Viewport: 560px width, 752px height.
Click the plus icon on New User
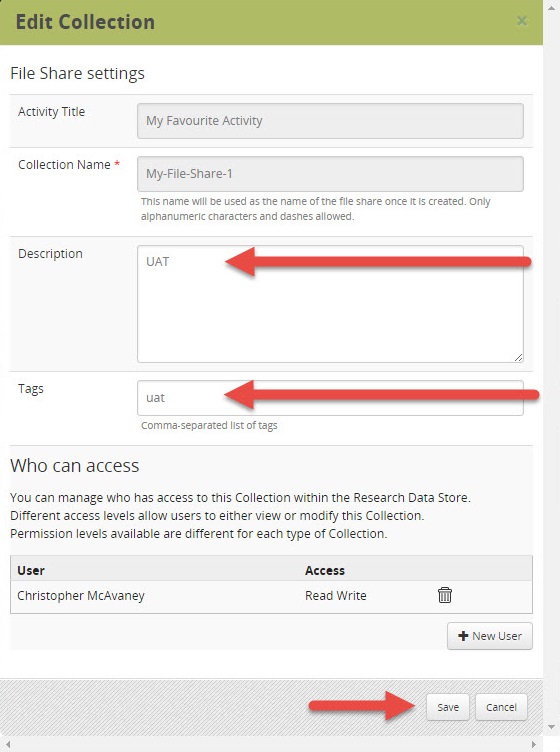[x=463, y=636]
